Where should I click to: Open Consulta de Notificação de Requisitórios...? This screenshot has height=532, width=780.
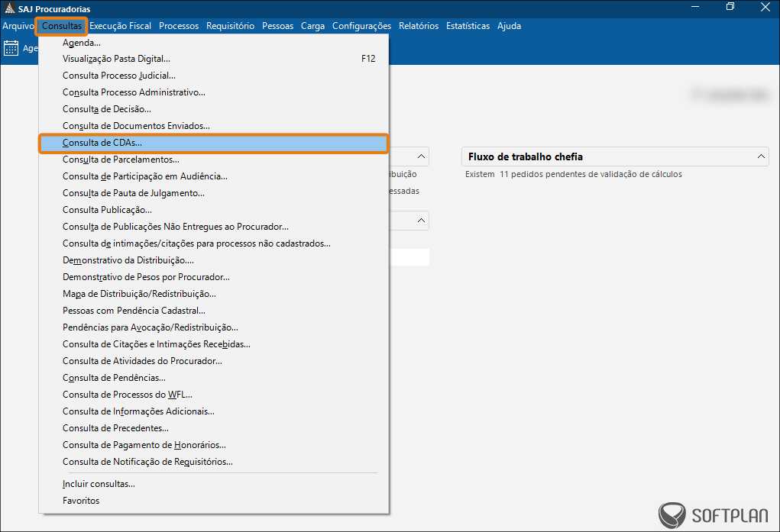click(x=214, y=462)
